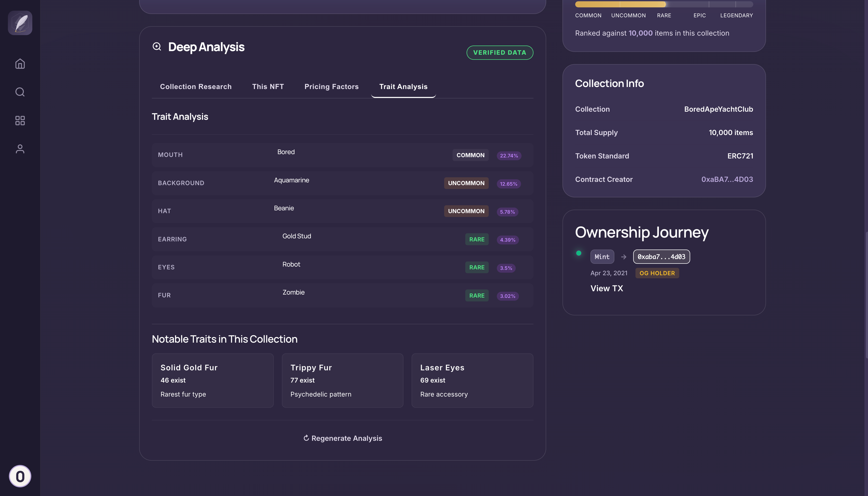Open the Pricing Factors tab

[331, 86]
